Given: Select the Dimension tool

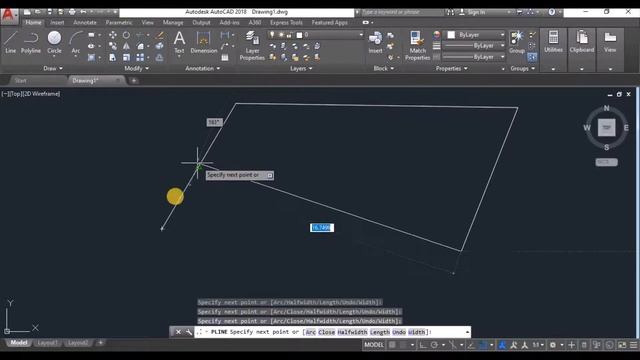Looking at the screenshot, I should [204, 42].
